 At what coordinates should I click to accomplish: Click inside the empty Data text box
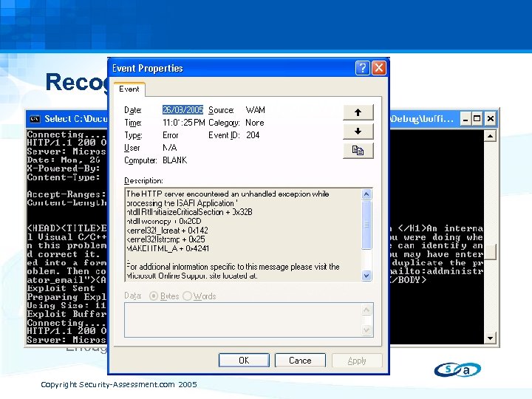point(243,320)
